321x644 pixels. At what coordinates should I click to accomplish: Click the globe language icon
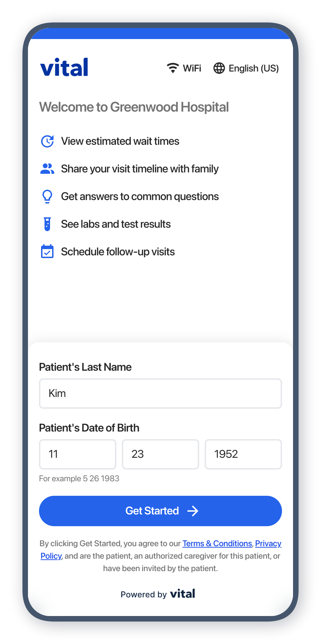click(x=219, y=68)
